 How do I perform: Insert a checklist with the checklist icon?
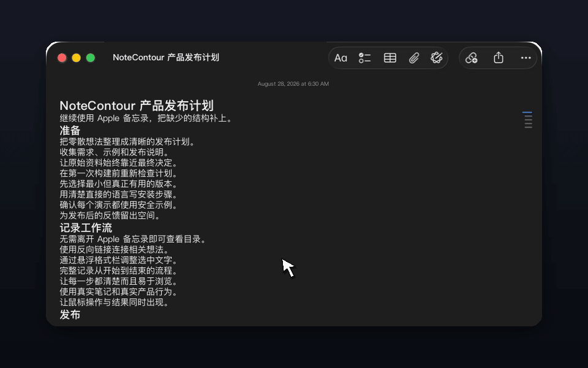364,58
